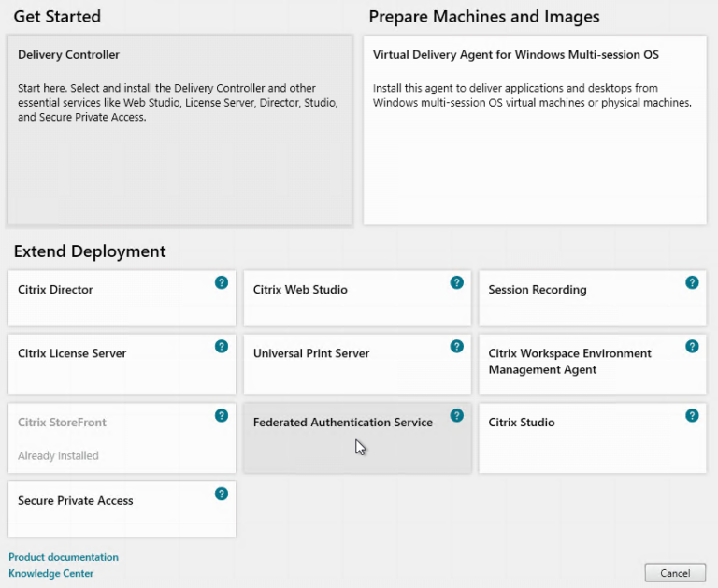
Task: Choose Virtual Delivery Agent for Multi-session OS
Action: point(535,131)
